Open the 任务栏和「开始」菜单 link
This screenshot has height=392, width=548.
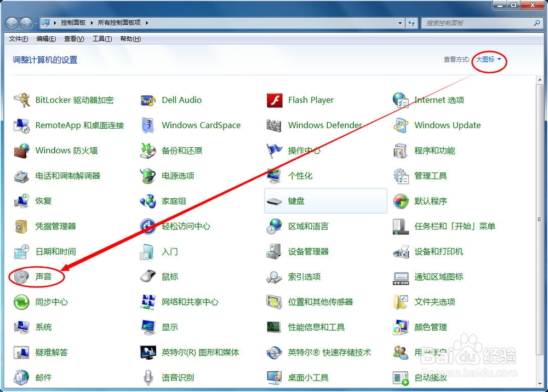pos(455,227)
